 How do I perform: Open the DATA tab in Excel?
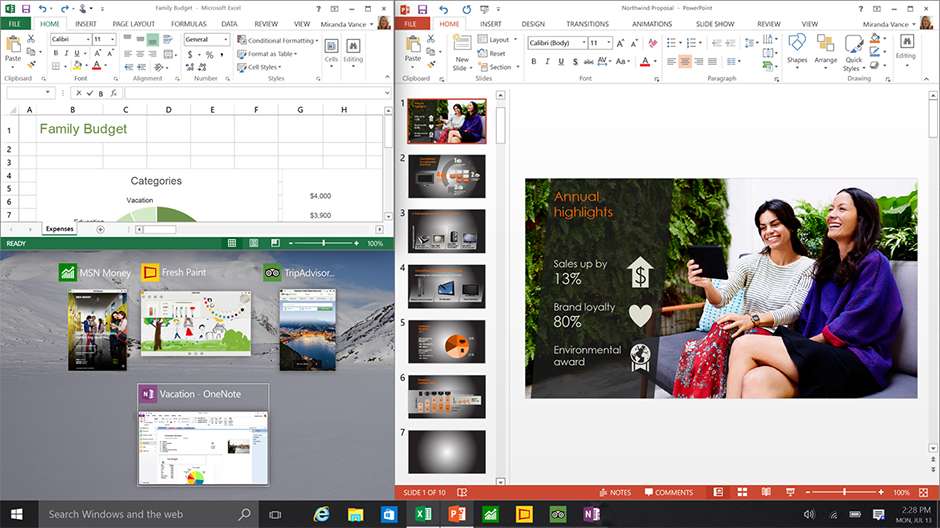point(230,24)
